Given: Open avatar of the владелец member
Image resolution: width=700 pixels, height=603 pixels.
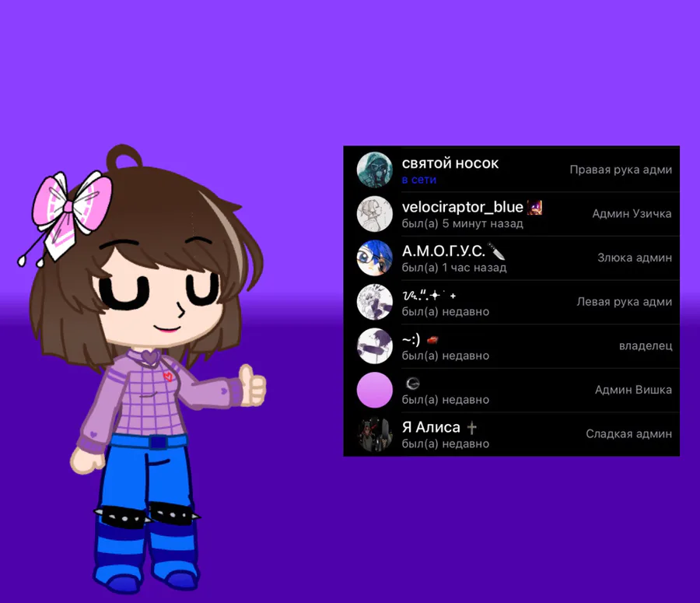Looking at the screenshot, I should 375,345.
